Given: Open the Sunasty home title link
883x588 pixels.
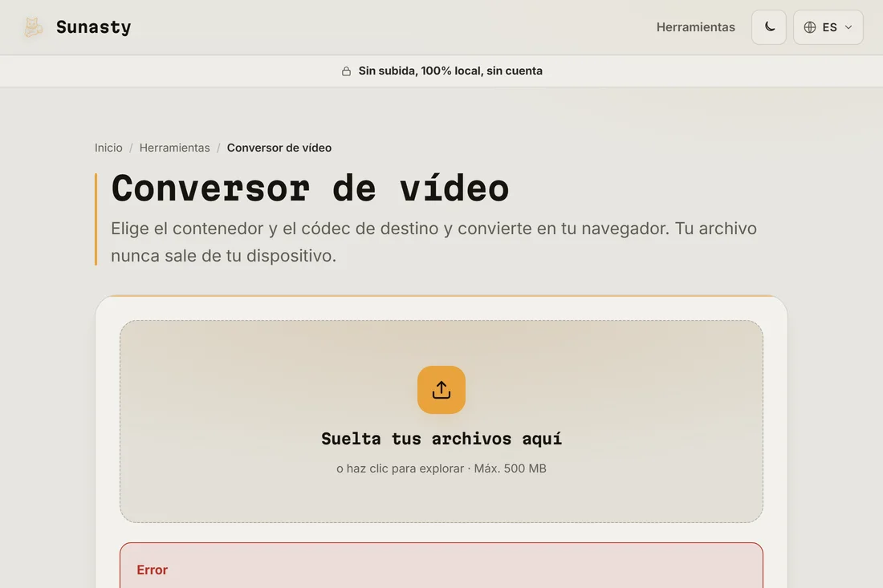Looking at the screenshot, I should (93, 27).
